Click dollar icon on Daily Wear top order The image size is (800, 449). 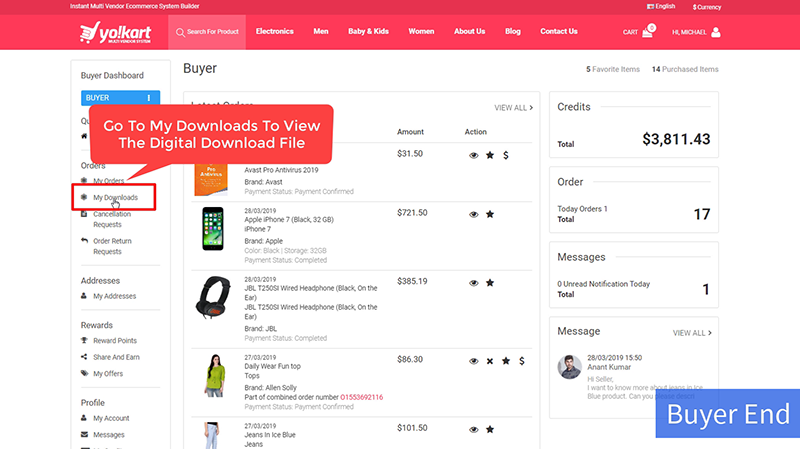tap(521, 361)
